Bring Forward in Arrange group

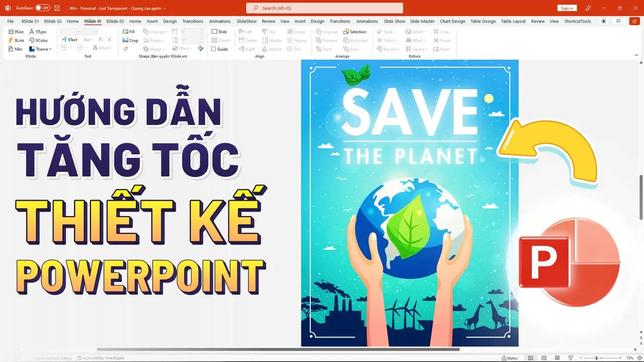point(327,40)
